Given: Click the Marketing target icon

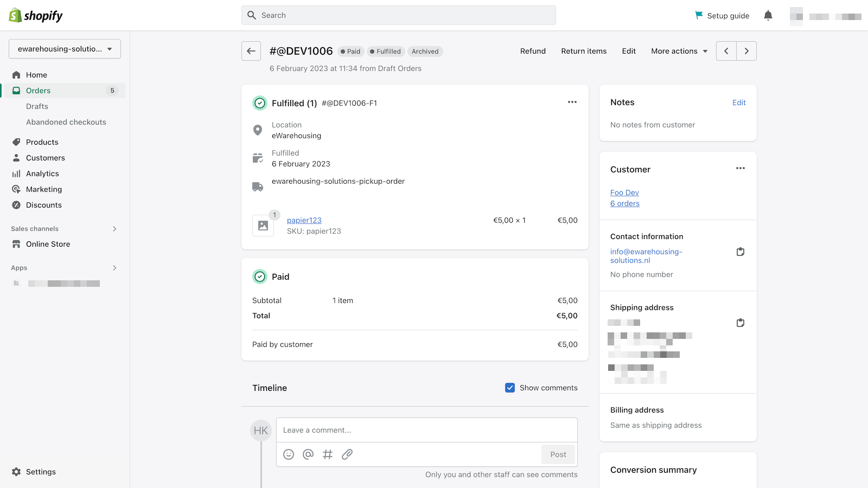Looking at the screenshot, I should [16, 189].
